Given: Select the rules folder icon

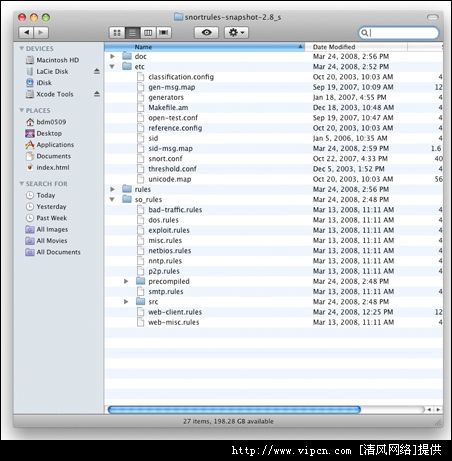Looking at the screenshot, I should click(127, 189).
